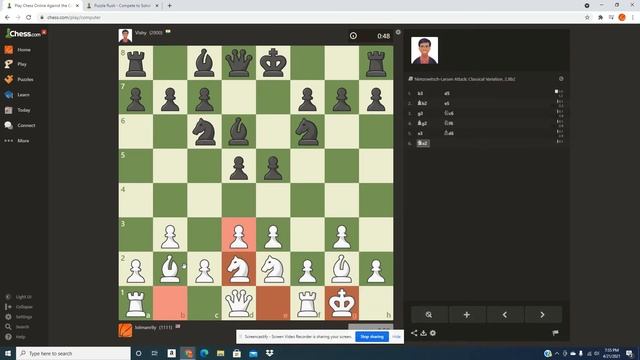
Task: Click the download game icon
Action: tap(423, 333)
